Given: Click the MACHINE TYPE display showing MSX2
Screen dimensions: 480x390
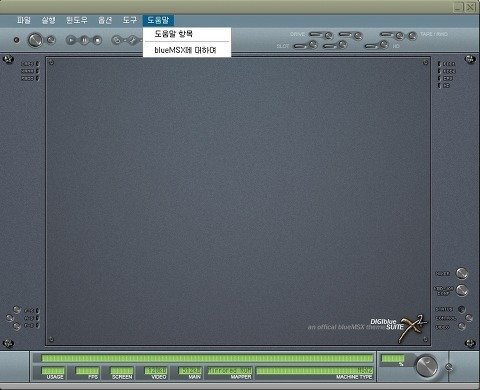Looking at the screenshot, I should click(314, 371).
